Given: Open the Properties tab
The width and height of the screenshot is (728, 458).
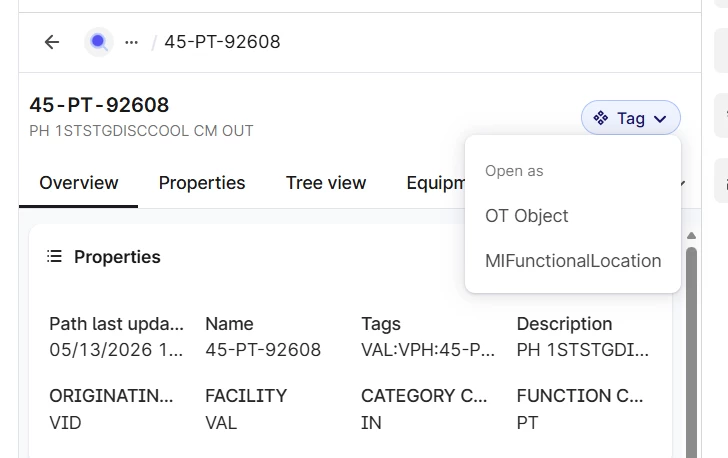Looking at the screenshot, I should 202,183.
